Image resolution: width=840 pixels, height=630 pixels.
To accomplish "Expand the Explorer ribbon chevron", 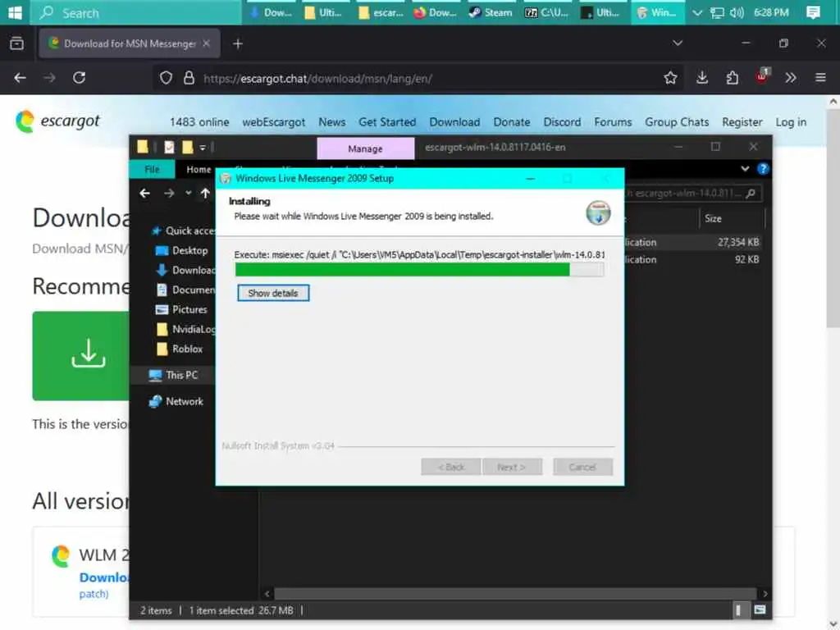I will pos(745,169).
